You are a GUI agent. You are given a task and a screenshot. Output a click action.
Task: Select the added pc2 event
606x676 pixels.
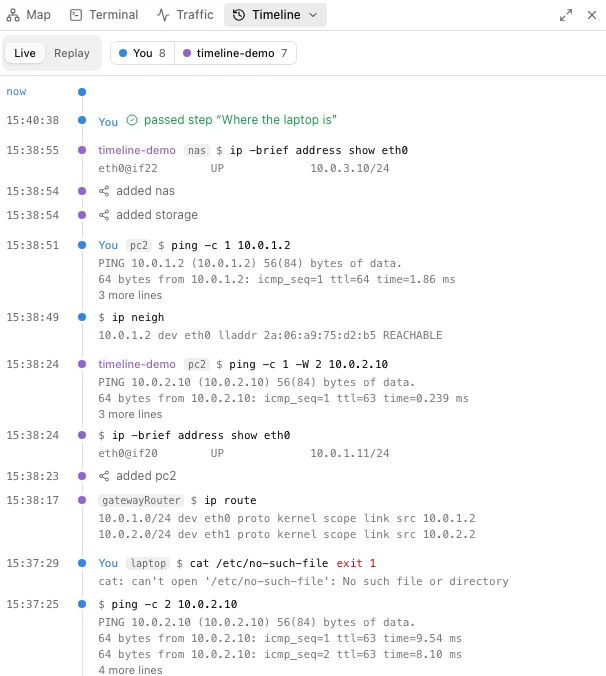tap(146, 476)
